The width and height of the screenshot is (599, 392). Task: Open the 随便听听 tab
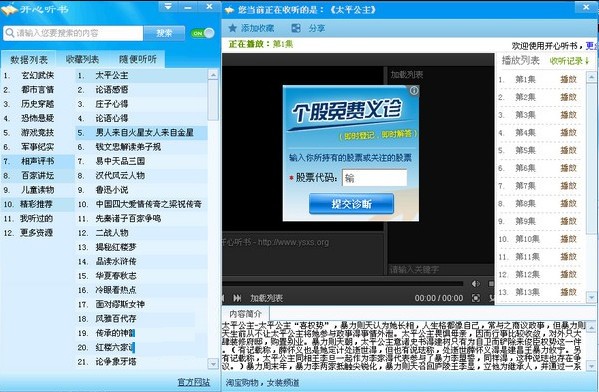(138, 59)
